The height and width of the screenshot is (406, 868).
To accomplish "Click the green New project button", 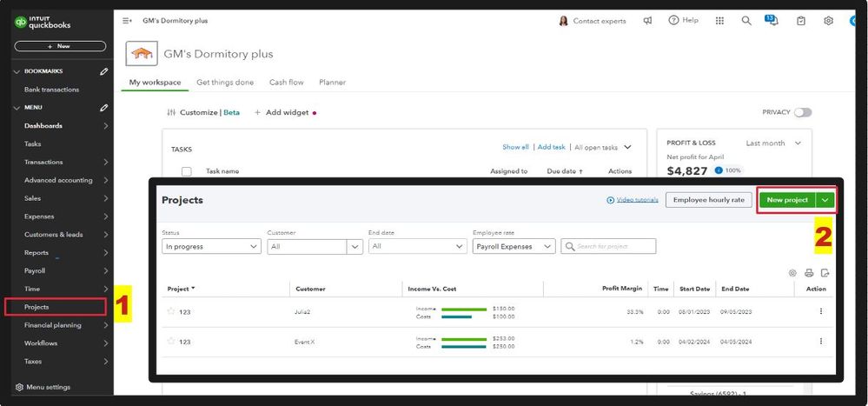I will (787, 200).
